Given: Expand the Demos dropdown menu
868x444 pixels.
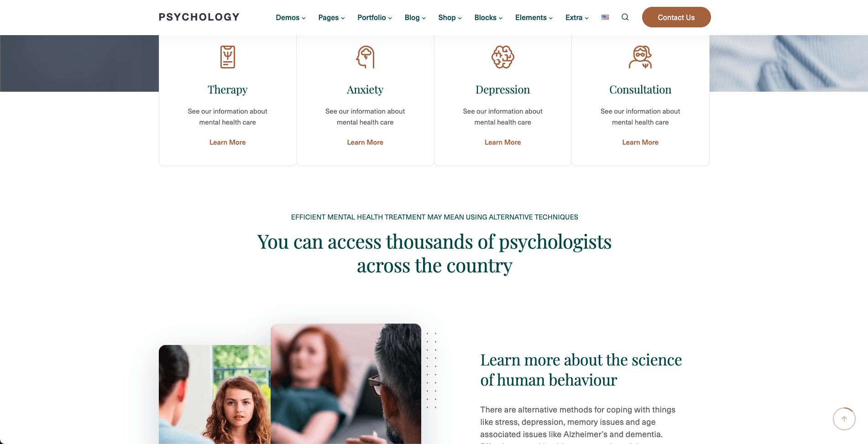Looking at the screenshot, I should pyautogui.click(x=291, y=17).
